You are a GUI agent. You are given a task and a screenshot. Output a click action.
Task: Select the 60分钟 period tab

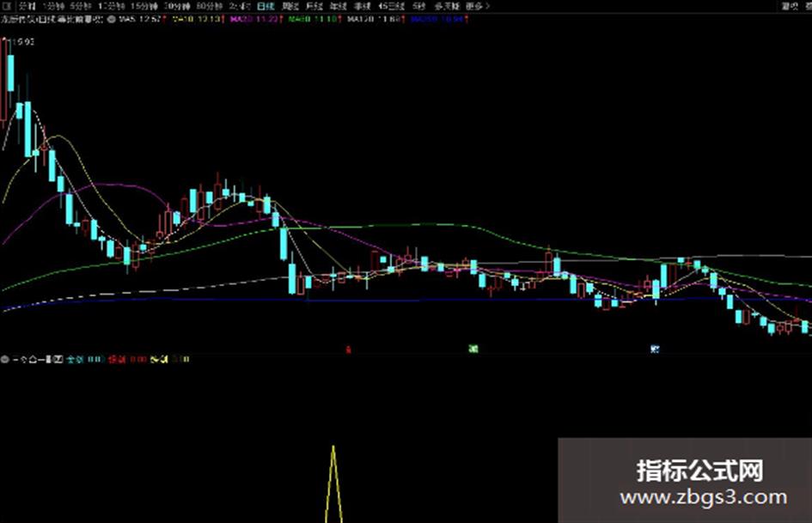(210, 6)
